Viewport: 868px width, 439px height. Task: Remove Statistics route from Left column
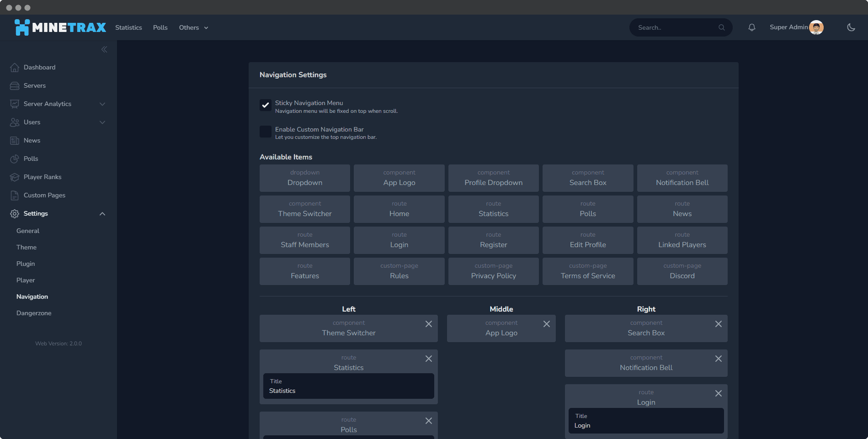pos(429,359)
